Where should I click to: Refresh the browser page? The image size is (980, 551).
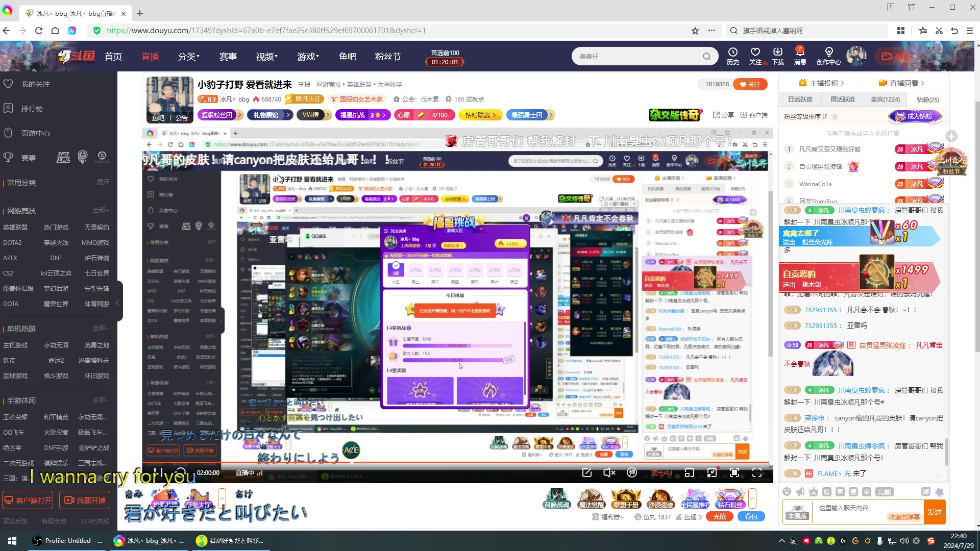coord(39,31)
